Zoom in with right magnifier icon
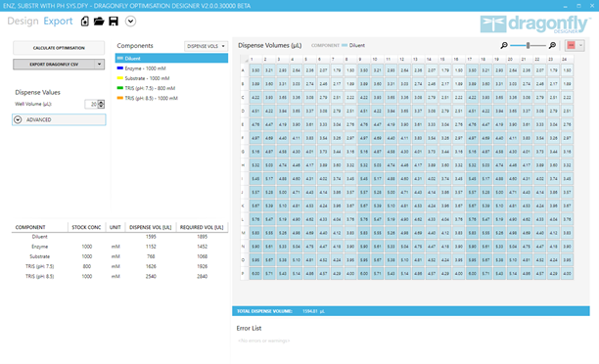The image size is (599, 364). coord(552,45)
